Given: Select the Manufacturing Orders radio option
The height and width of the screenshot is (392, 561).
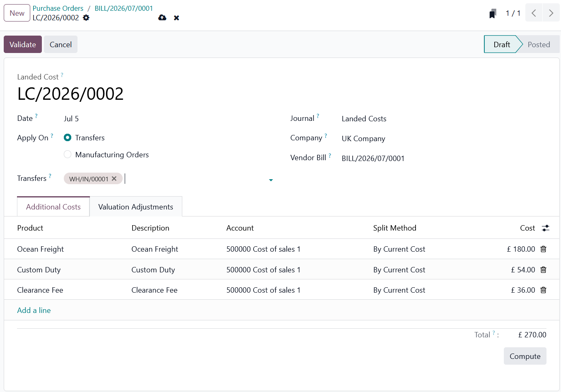Looking at the screenshot, I should (68, 154).
